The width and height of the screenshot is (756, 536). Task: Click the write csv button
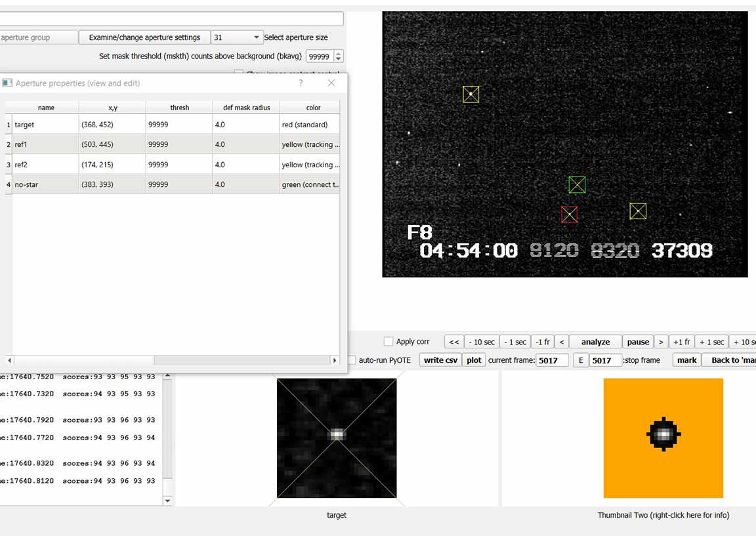(x=440, y=360)
